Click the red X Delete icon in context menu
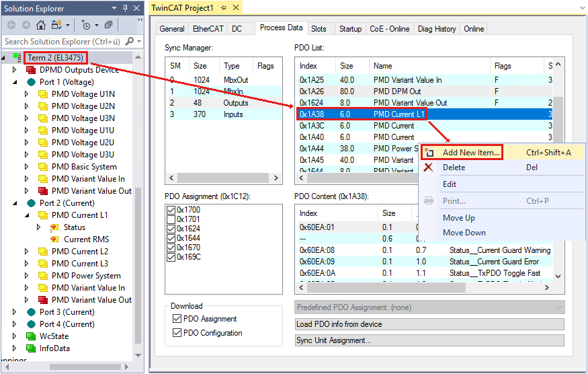 (428, 167)
